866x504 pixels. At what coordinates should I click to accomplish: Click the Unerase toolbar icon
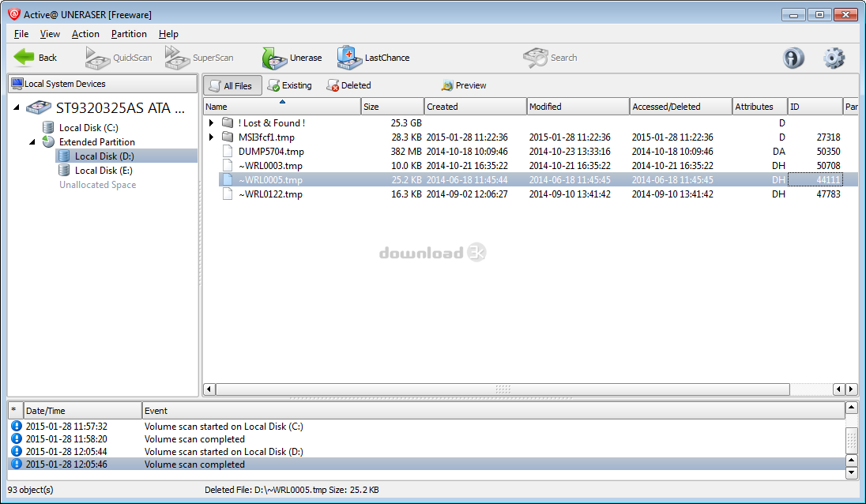pyautogui.click(x=274, y=58)
